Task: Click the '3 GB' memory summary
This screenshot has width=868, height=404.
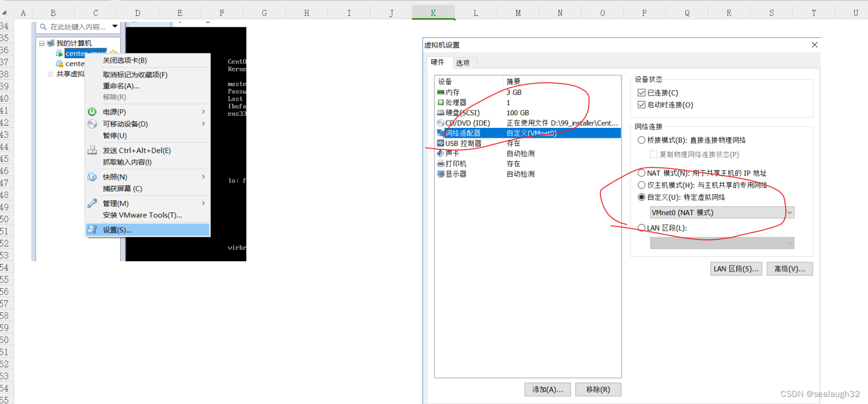Action: 514,92
